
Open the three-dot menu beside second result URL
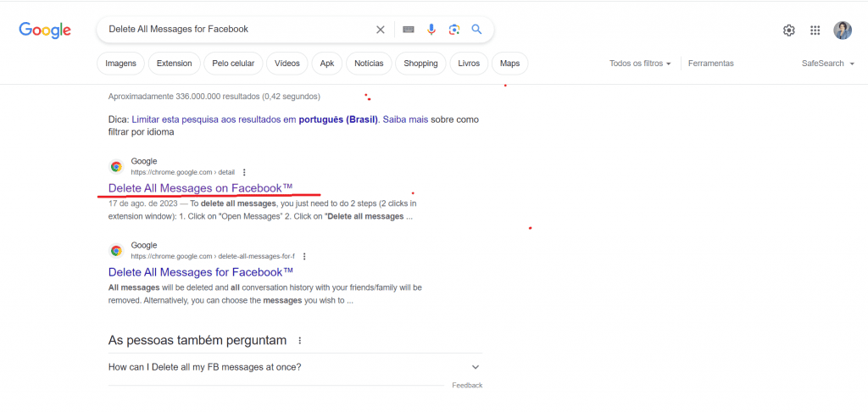304,256
